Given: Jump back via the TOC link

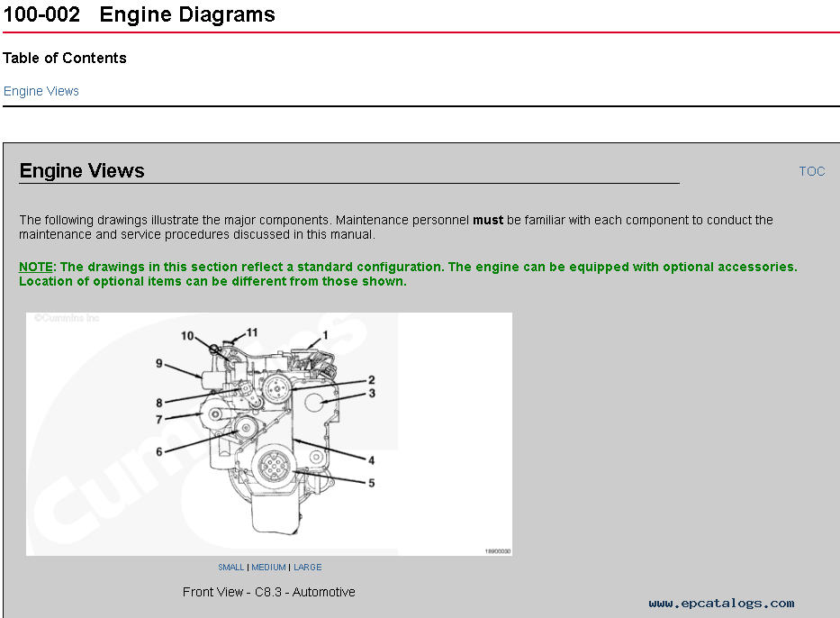Looking at the screenshot, I should [x=811, y=171].
